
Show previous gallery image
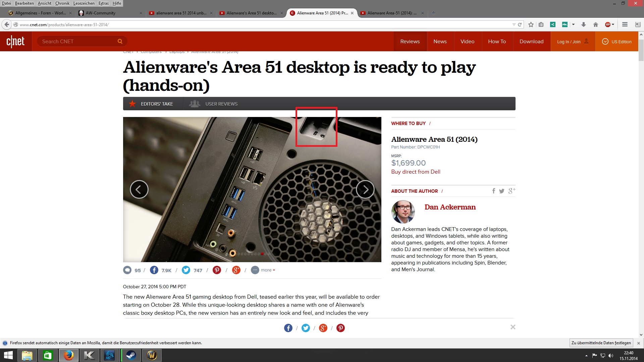(x=139, y=189)
